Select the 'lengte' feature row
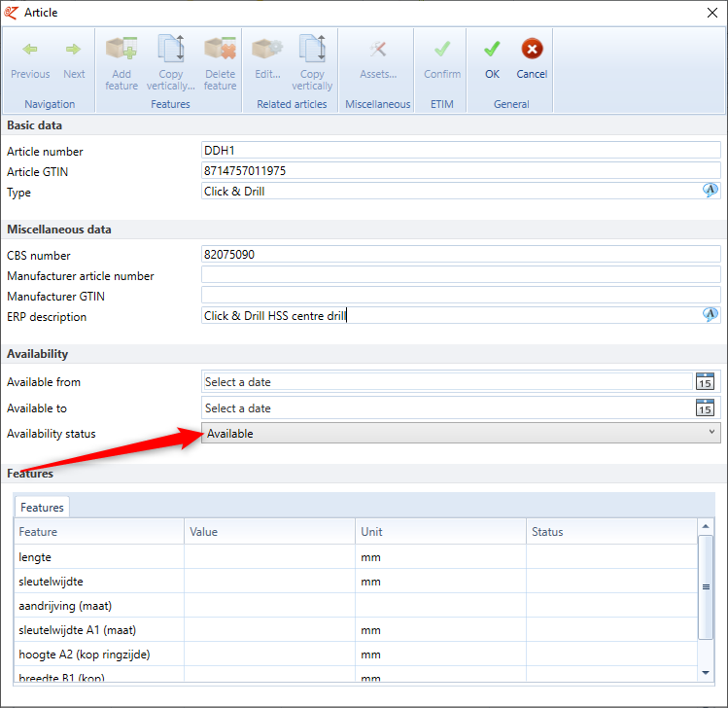 click(x=356, y=557)
